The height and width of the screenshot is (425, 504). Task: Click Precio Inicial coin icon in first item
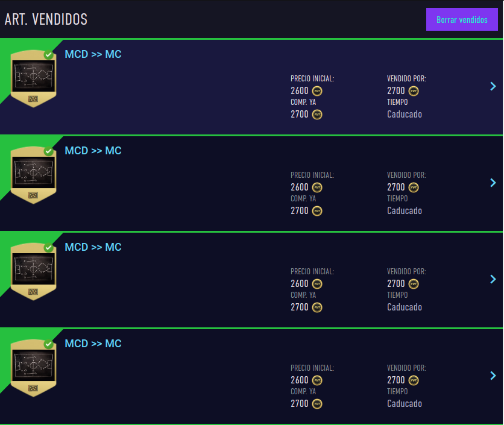point(317,91)
